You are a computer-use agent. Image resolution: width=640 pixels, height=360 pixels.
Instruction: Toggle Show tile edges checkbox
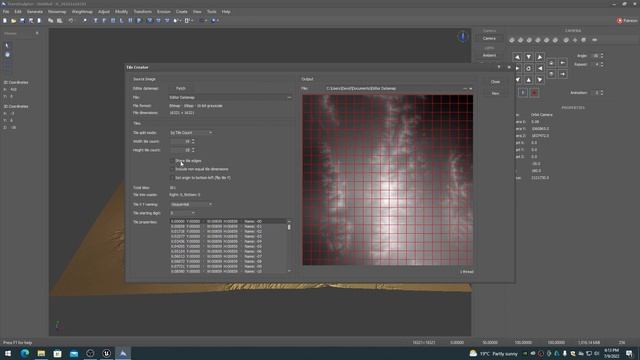coord(172,161)
